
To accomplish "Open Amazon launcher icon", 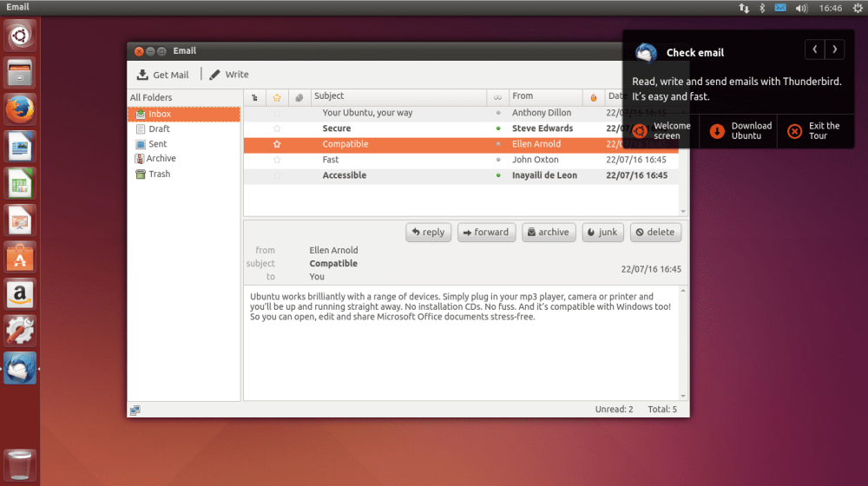I will 20,294.
